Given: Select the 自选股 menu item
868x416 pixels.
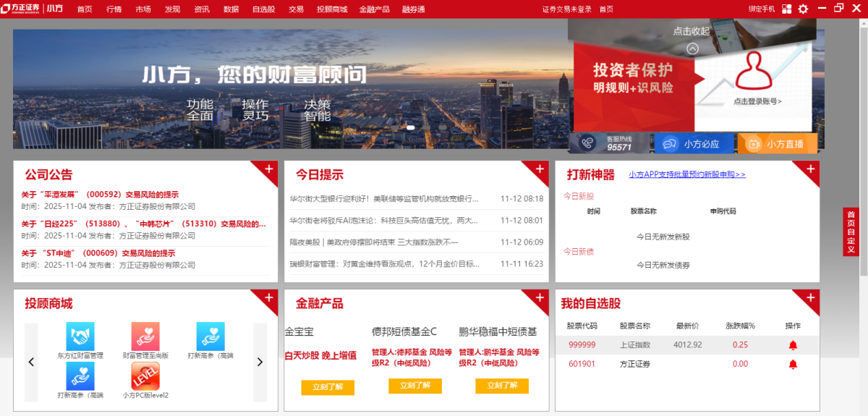Looking at the screenshot, I should click(x=263, y=9).
